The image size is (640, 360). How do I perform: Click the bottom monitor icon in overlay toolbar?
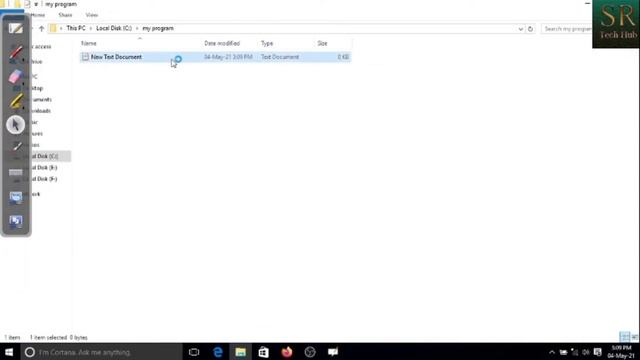tap(16, 221)
